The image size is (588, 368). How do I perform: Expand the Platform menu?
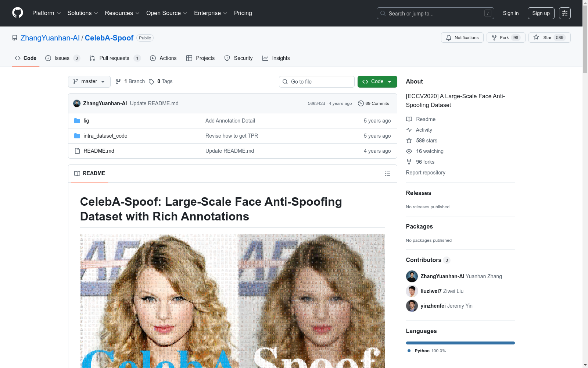tap(47, 13)
